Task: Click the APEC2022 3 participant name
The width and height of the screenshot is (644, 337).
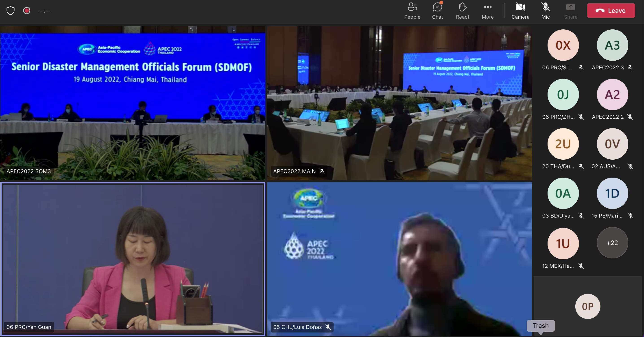Action: click(x=607, y=68)
